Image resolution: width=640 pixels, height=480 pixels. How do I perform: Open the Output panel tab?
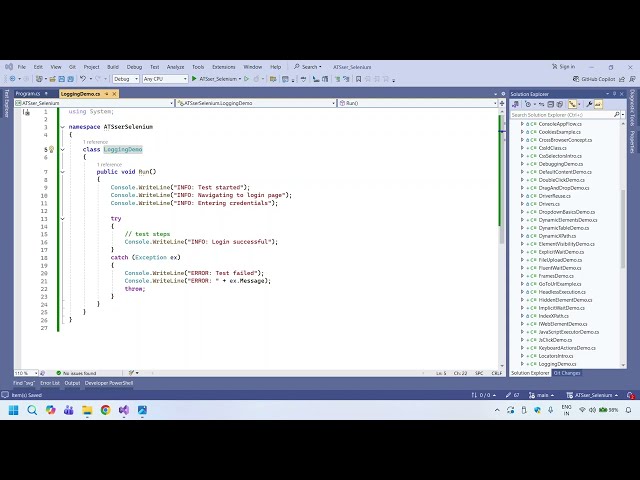click(x=72, y=383)
